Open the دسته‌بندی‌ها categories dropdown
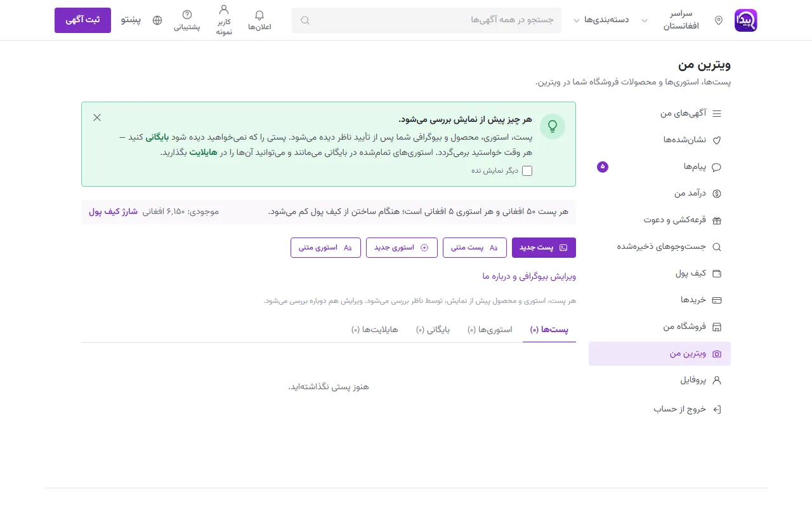The height and width of the screenshot is (508, 812). click(601, 20)
